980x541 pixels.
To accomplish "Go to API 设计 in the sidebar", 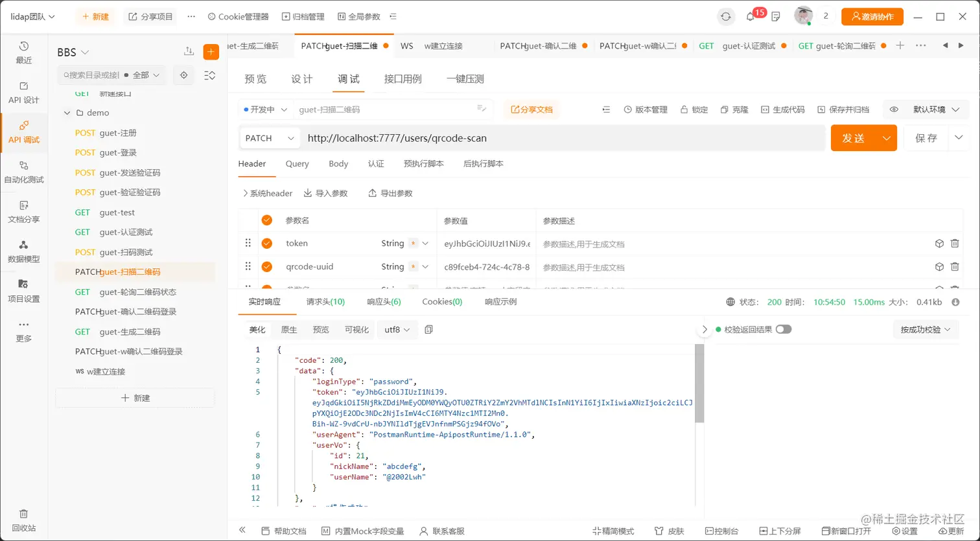I will tap(24, 93).
